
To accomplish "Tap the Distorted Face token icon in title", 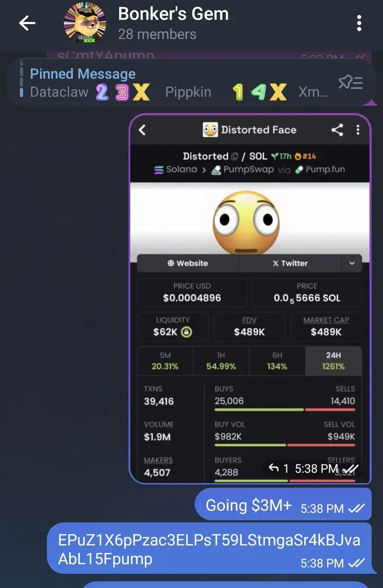I will (x=210, y=130).
